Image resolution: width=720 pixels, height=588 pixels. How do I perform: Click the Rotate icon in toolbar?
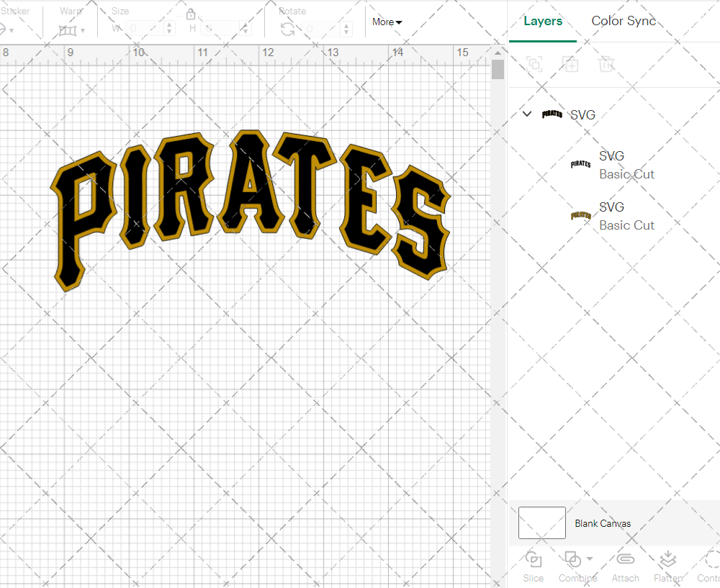point(287,29)
